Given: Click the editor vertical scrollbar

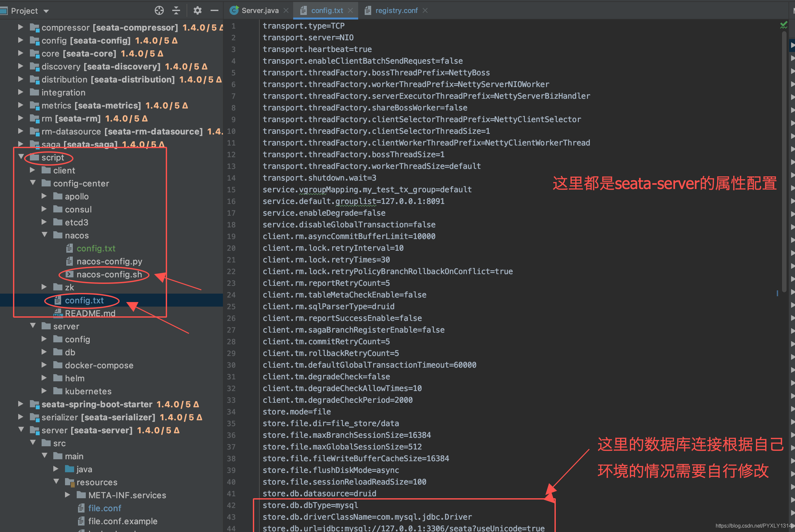Looking at the screenshot, I should pyautogui.click(x=784, y=161).
